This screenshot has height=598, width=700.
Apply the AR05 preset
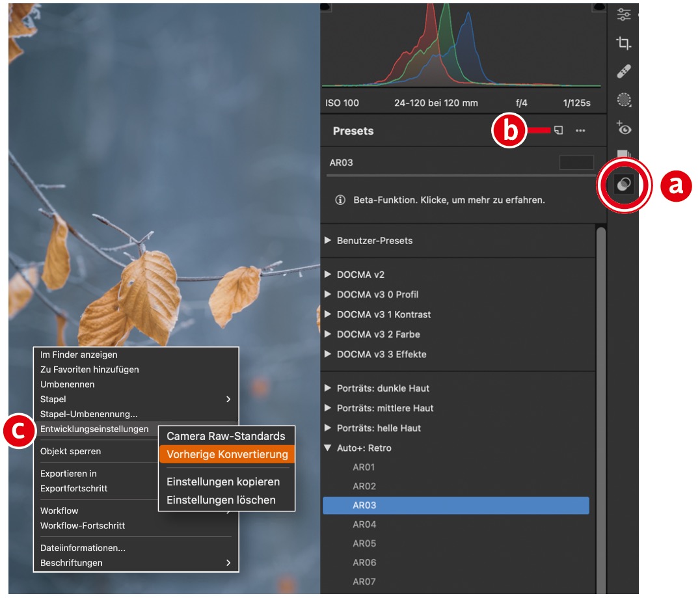tap(364, 543)
